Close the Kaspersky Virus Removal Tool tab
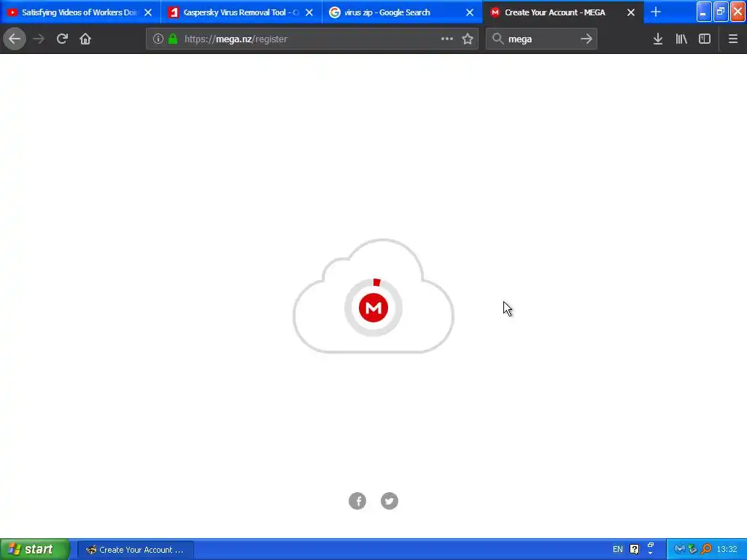 tap(309, 12)
